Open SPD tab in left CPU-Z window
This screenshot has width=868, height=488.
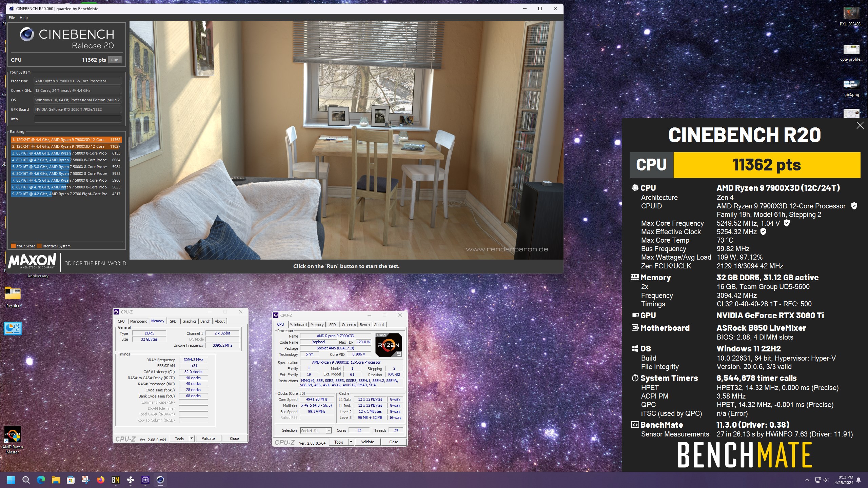point(173,321)
